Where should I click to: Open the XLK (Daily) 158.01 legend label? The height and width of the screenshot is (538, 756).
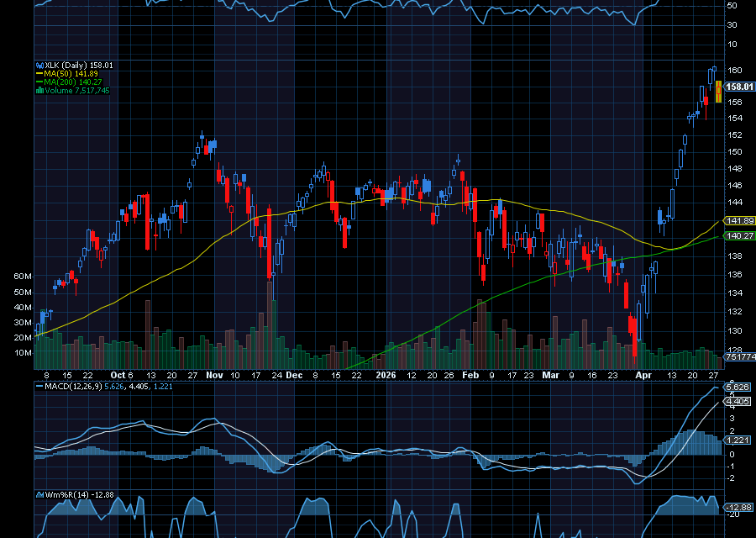[x=77, y=65]
